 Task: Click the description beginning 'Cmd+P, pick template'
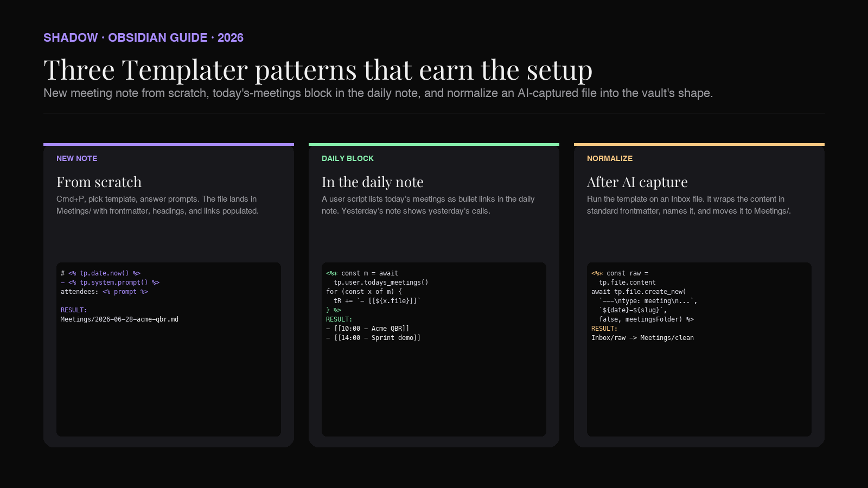point(158,205)
